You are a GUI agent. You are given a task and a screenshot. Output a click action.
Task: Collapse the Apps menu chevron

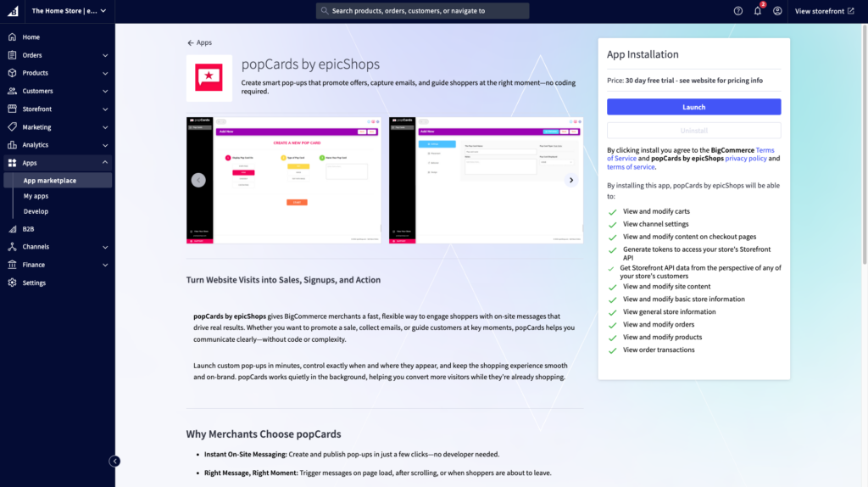(x=105, y=162)
